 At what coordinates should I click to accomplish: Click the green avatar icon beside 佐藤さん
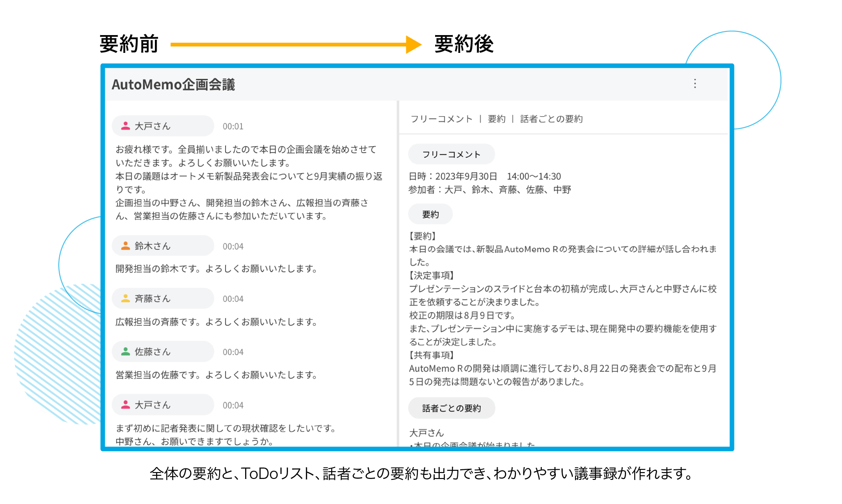pos(125,352)
